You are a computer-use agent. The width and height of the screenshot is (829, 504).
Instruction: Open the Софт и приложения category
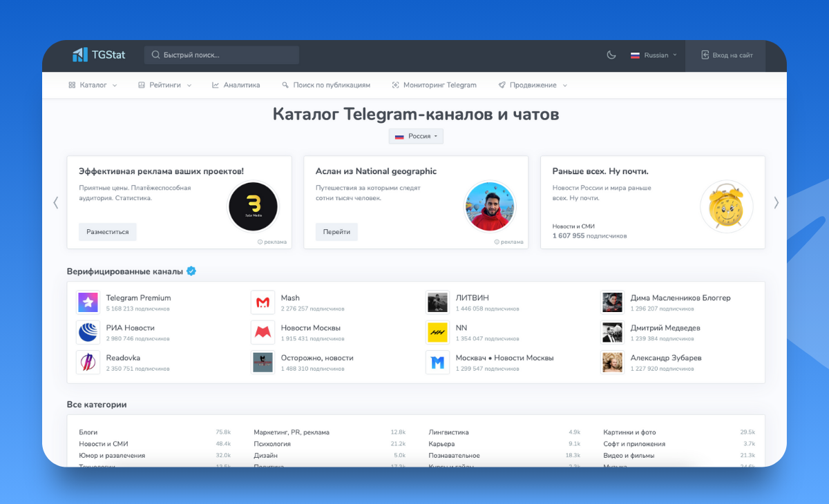pos(634,444)
